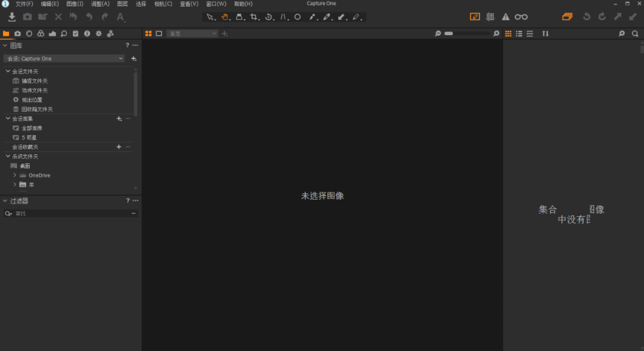Toggle single-view mode in viewer

(159, 33)
